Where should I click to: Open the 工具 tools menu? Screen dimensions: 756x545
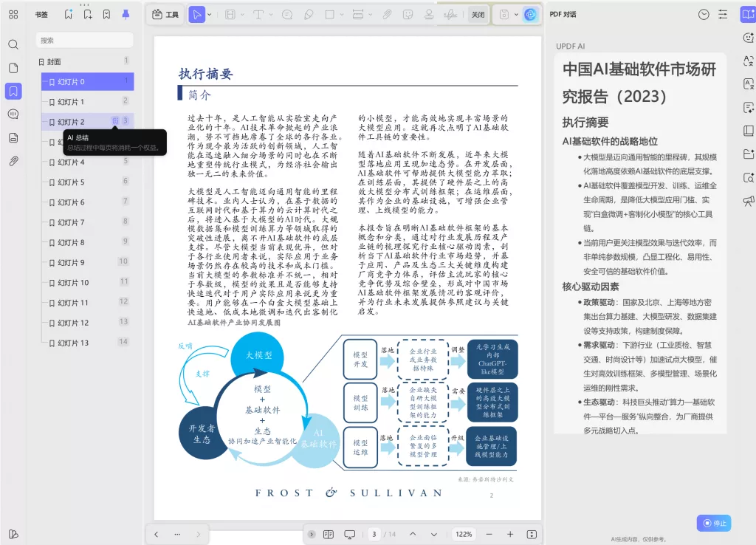(x=168, y=14)
